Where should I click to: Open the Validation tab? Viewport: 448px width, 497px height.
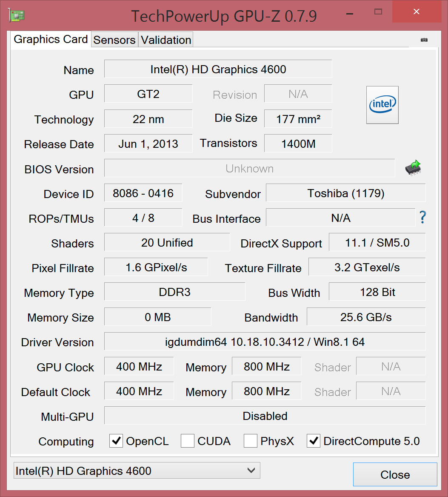pos(166,40)
